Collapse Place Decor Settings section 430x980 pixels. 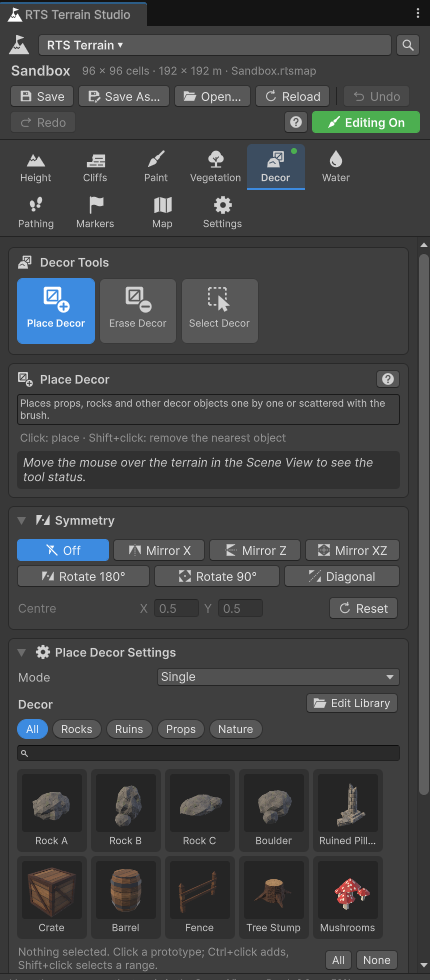22,652
